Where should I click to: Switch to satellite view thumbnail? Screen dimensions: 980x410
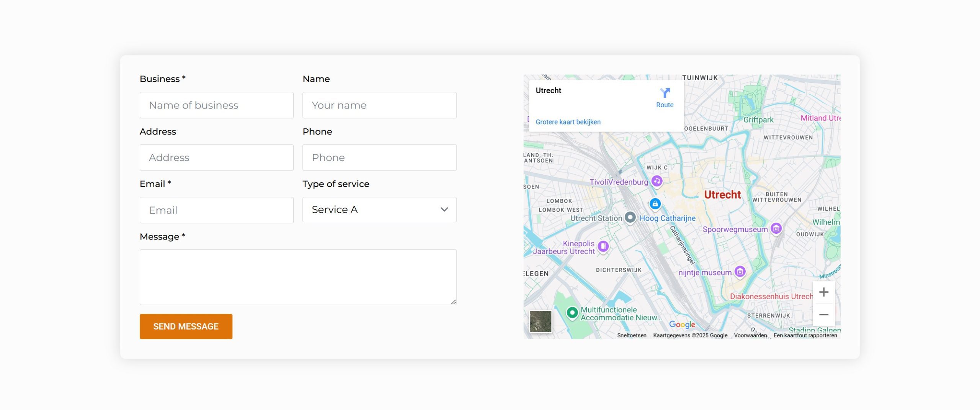click(x=541, y=321)
